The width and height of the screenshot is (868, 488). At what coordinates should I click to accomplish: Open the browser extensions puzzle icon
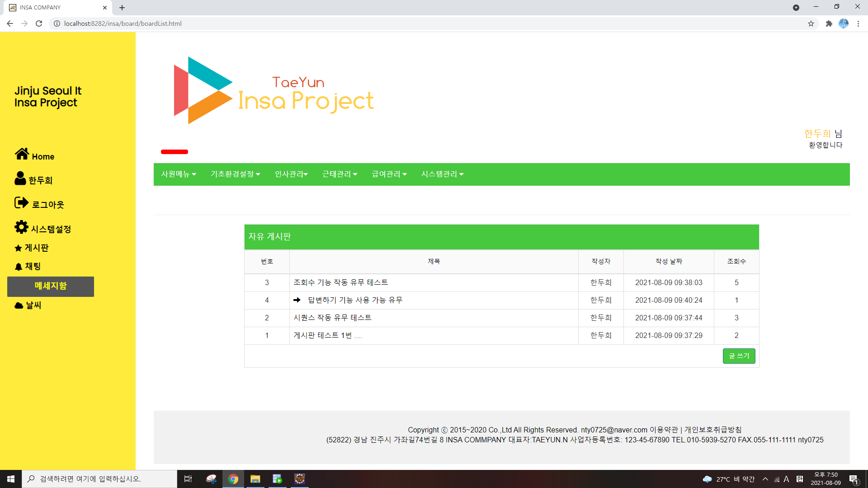829,23
